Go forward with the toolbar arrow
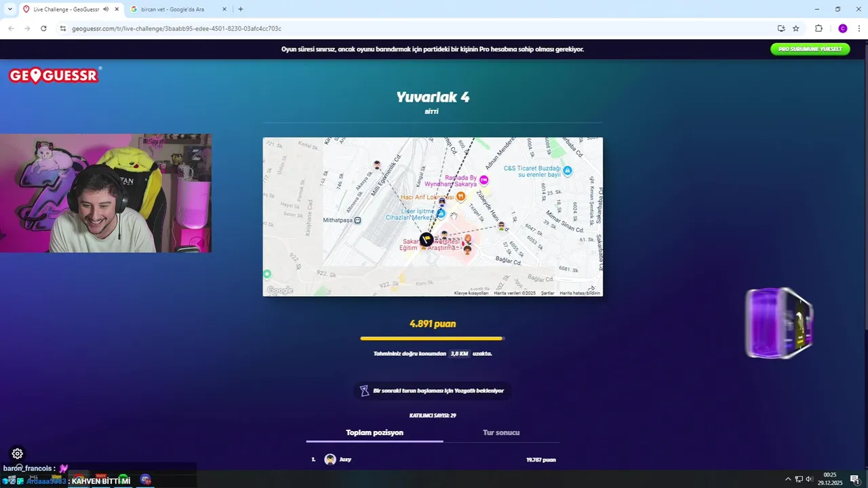This screenshot has width=868, height=488. 27,28
